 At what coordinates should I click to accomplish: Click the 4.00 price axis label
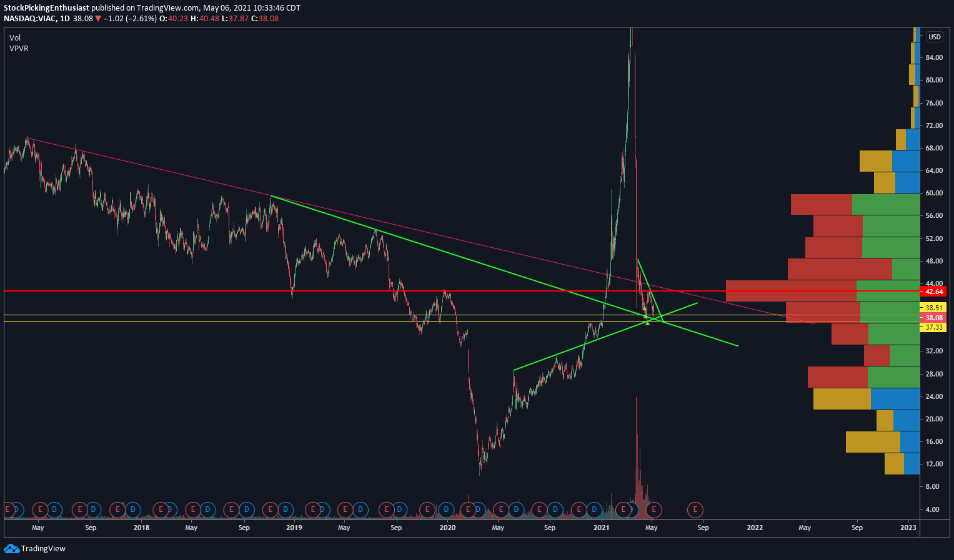[x=932, y=509]
